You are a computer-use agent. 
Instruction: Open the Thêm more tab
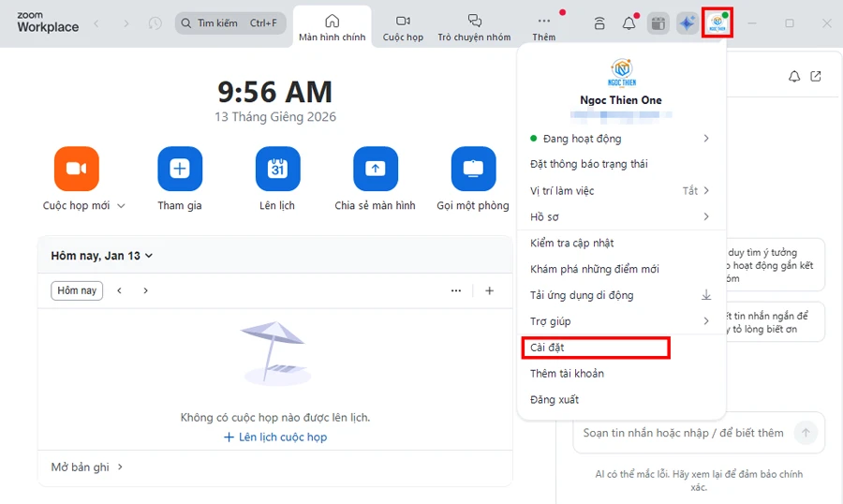[544, 27]
